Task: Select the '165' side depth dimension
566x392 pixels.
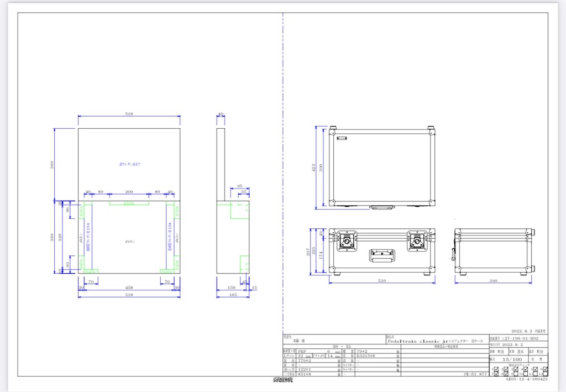Action: (233, 295)
